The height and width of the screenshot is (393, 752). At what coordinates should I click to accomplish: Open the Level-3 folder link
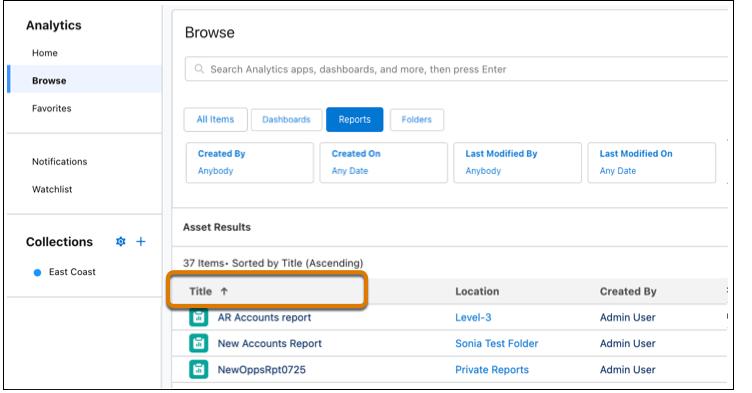pyautogui.click(x=473, y=317)
